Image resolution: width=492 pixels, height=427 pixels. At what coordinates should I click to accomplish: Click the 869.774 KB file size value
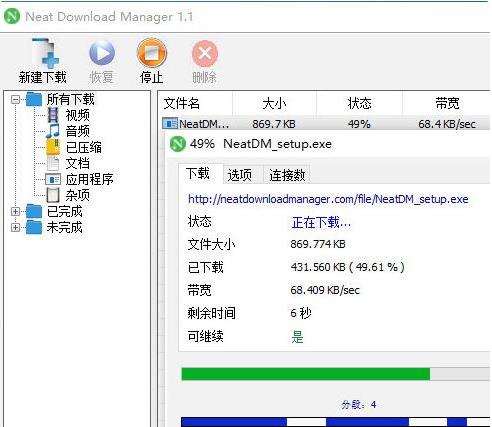318,244
